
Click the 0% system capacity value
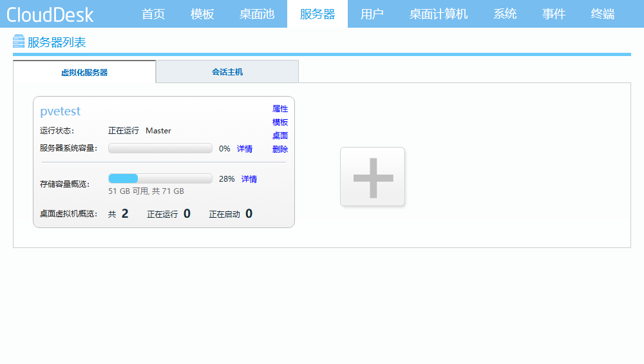point(225,149)
